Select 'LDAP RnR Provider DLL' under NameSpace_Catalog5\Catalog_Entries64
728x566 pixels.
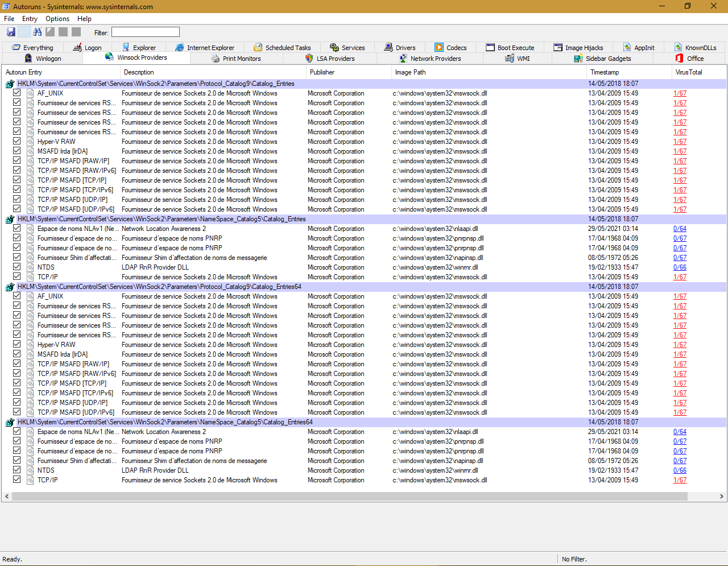pyautogui.click(x=155, y=470)
